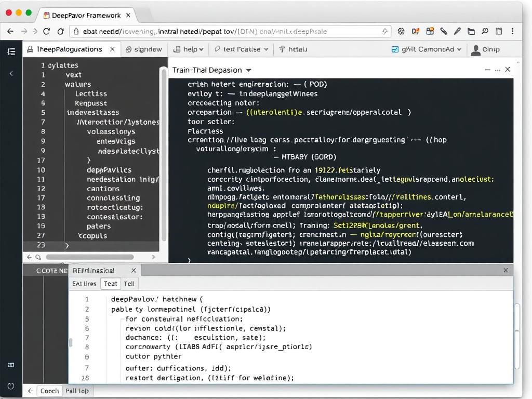Expand the Train-Thal Depasion dropdown
532x399 pixels.
click(x=249, y=70)
